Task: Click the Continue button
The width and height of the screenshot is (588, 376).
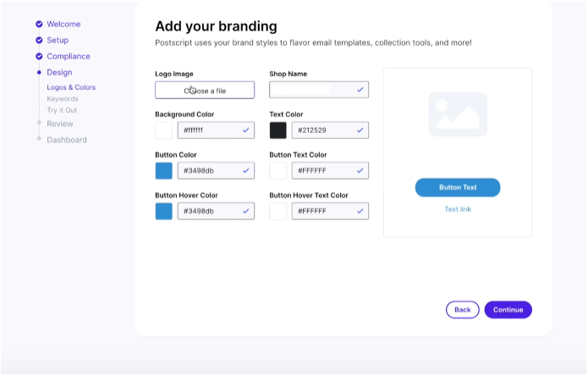Action: (508, 310)
